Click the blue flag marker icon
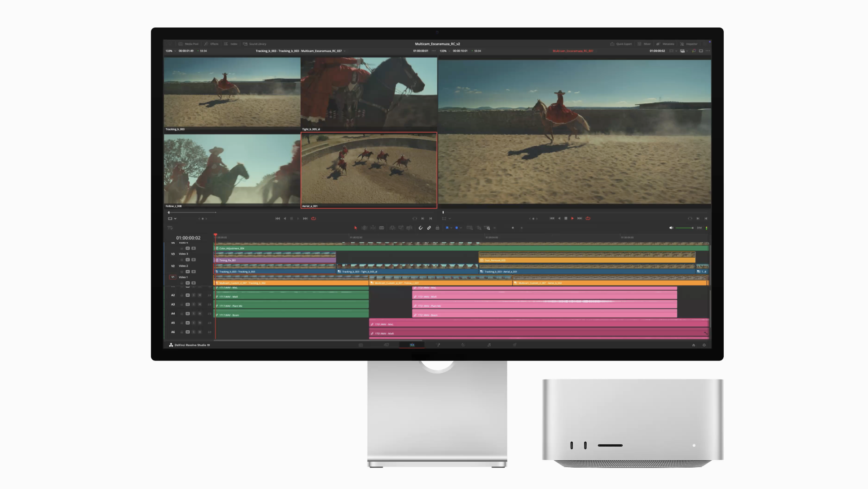 (x=447, y=228)
